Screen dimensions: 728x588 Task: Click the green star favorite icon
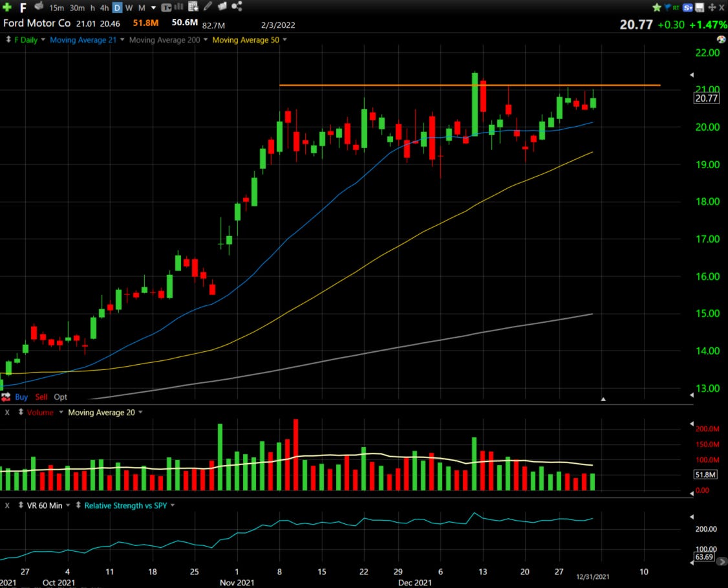[x=656, y=7]
